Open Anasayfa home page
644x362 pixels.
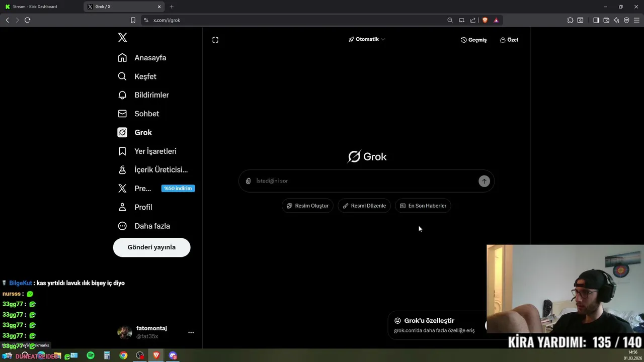pos(142,58)
